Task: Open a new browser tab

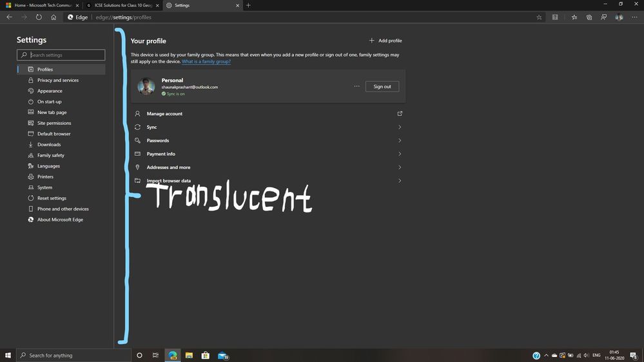Action: point(248,5)
